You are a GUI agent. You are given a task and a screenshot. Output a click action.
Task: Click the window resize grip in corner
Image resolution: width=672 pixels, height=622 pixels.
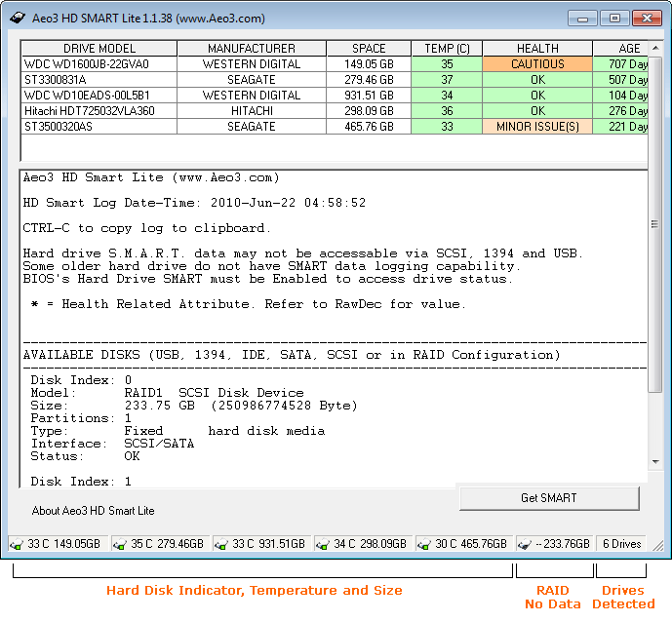pyautogui.click(x=657, y=545)
